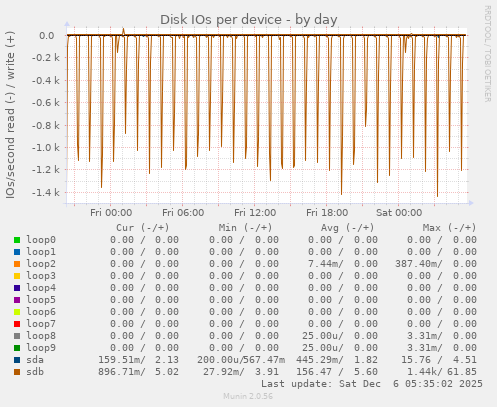Viewport: 497px width, 407px height.
Task: Click the loop7 red legend swatch
Action: [17, 324]
